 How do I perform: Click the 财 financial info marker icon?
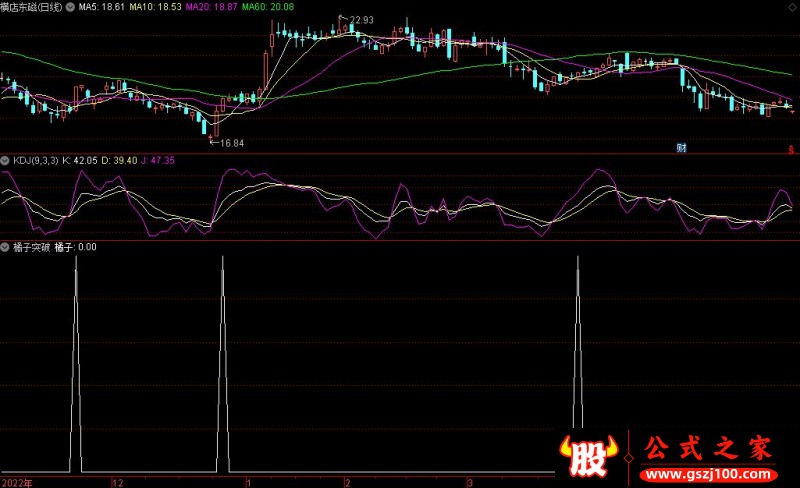681,148
